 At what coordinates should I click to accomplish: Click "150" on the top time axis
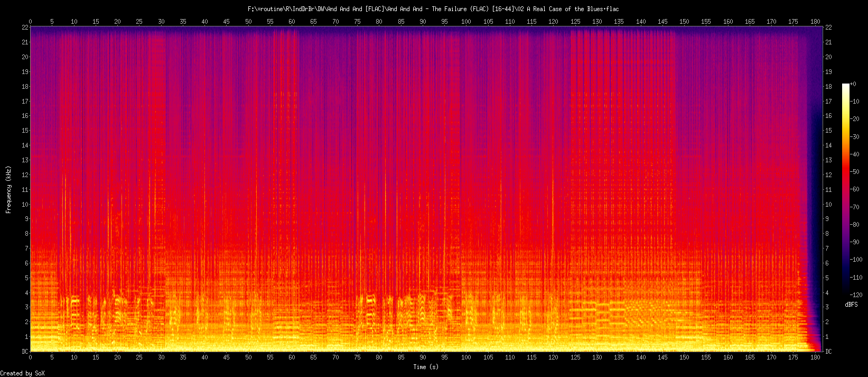684,22
